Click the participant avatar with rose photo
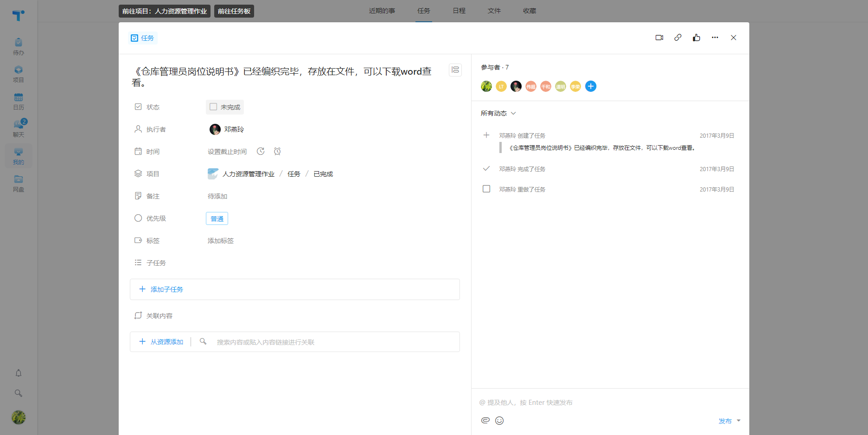The image size is (868, 435). 516,86
